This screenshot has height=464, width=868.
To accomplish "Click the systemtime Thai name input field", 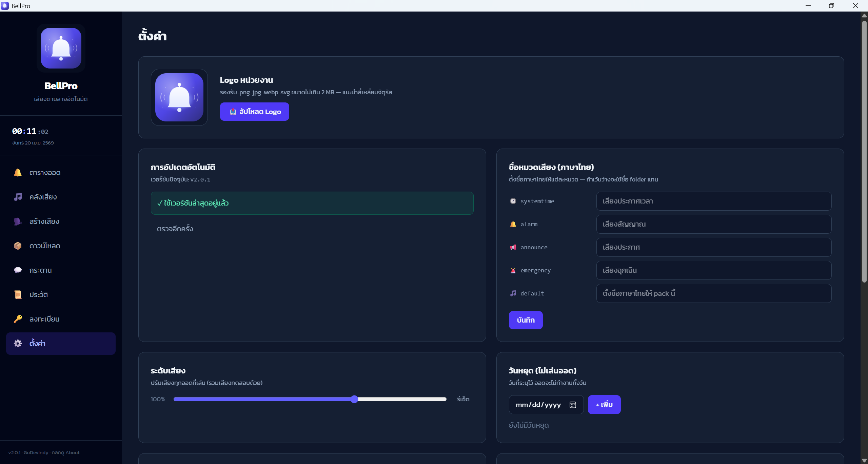I will (714, 201).
